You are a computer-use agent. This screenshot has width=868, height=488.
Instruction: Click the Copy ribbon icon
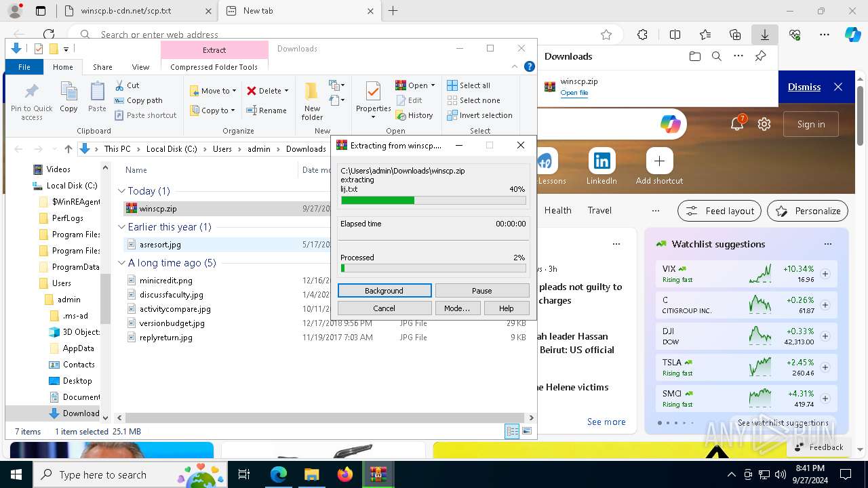click(x=68, y=97)
